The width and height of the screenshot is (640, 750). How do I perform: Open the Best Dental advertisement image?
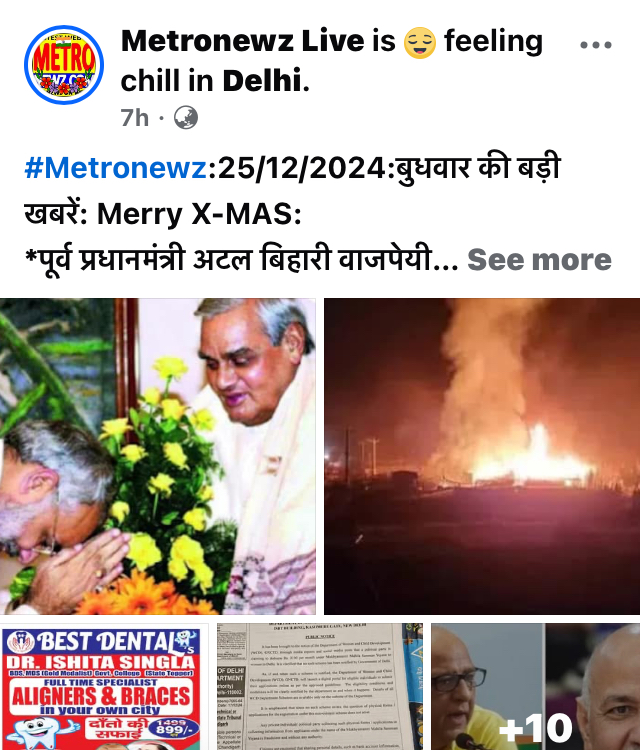pos(104,687)
